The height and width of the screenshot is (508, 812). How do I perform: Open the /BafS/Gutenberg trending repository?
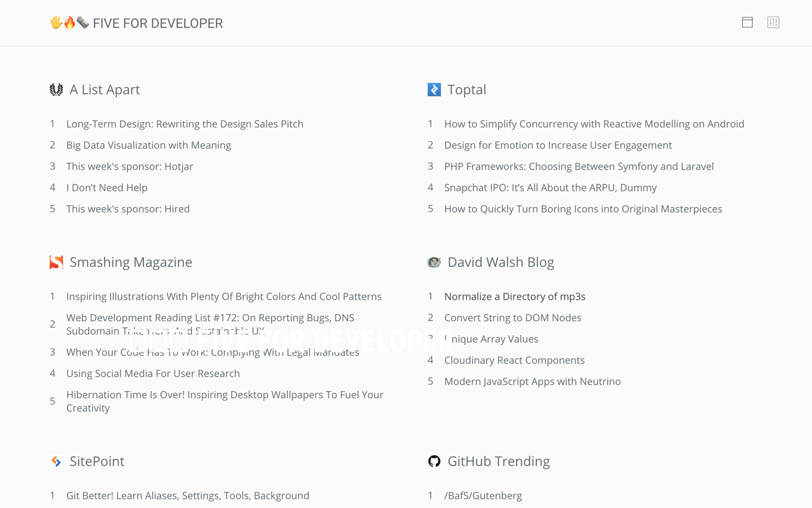[x=483, y=495]
